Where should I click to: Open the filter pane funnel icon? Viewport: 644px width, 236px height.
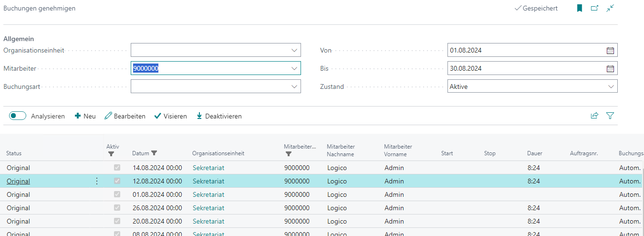(x=610, y=116)
